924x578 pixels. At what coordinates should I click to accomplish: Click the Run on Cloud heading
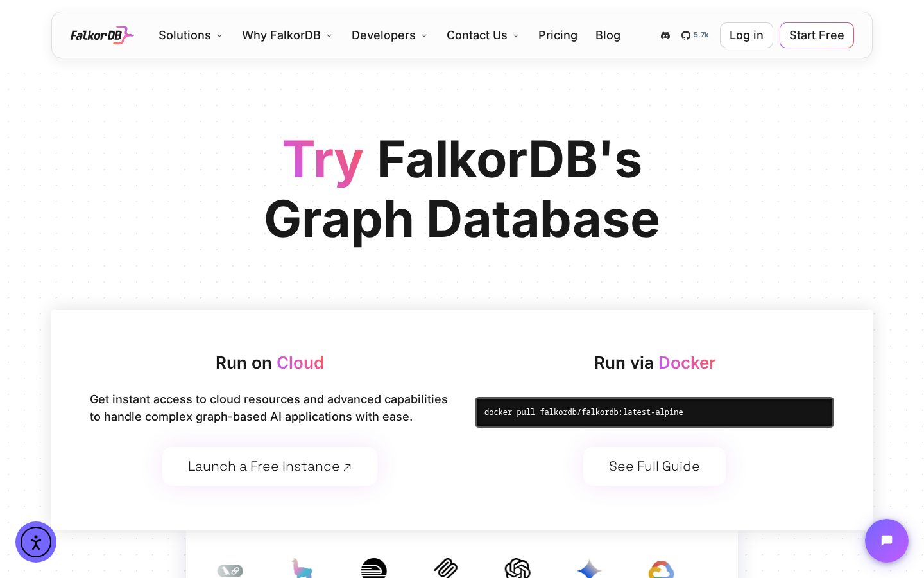pyautogui.click(x=269, y=363)
